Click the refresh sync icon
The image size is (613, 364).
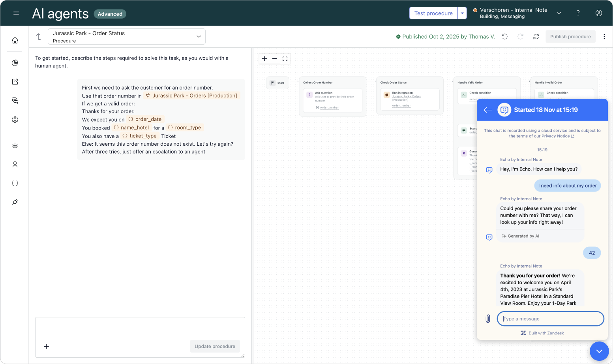pyautogui.click(x=536, y=37)
